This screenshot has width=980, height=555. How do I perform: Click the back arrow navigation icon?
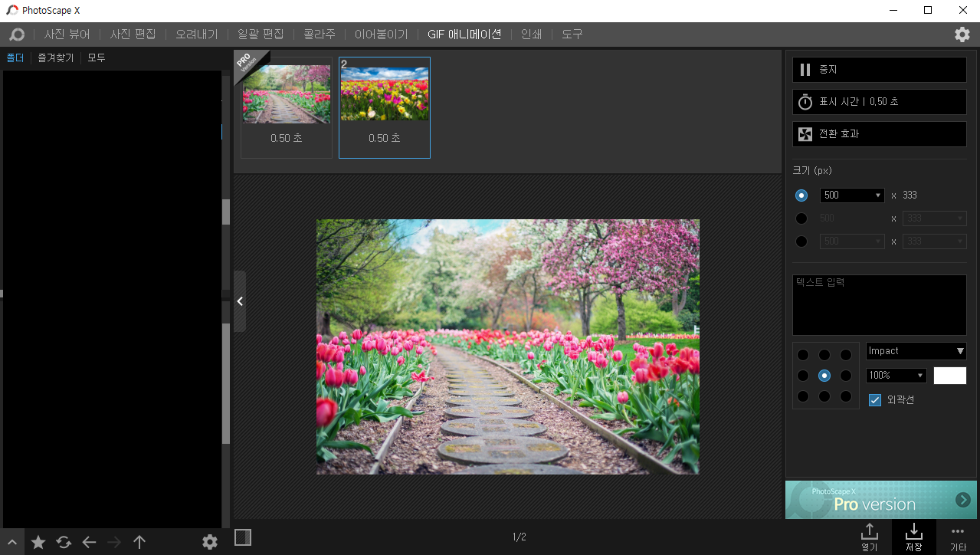pyautogui.click(x=88, y=542)
